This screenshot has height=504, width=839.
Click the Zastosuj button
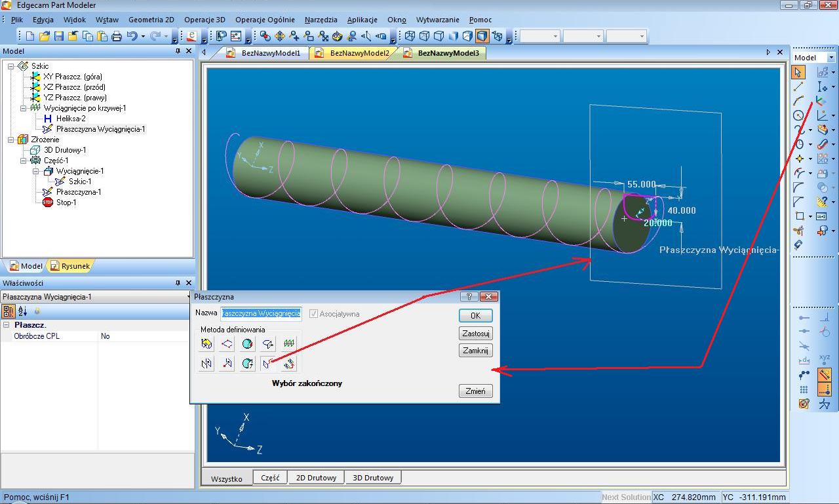point(475,334)
